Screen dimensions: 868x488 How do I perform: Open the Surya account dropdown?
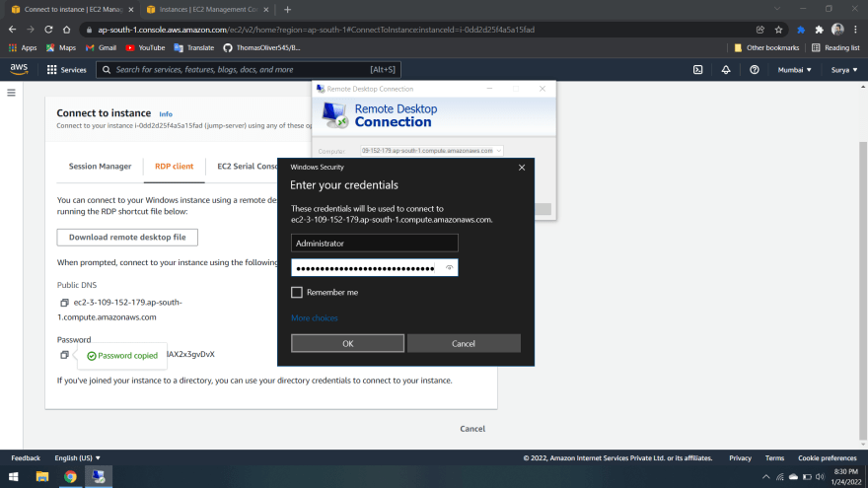[844, 70]
